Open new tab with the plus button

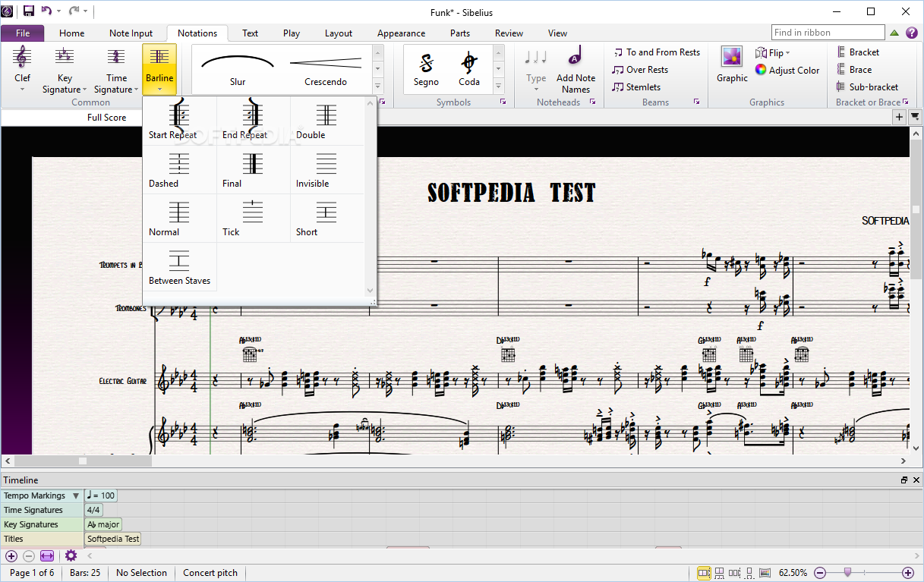tap(900, 117)
